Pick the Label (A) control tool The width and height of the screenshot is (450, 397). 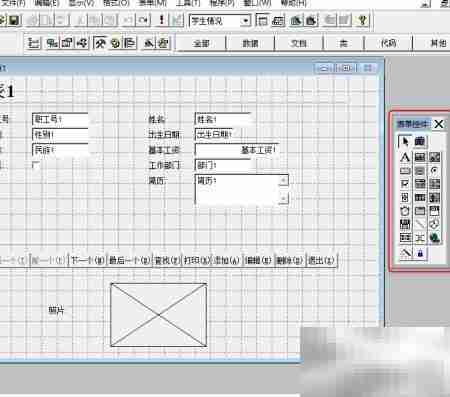(405, 157)
